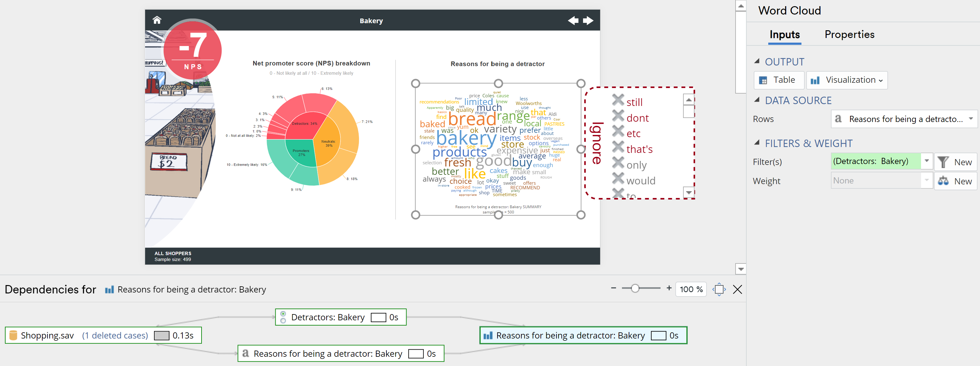Remove 'dont' from the ignore list
Screen dimensions: 980x366
(x=618, y=116)
